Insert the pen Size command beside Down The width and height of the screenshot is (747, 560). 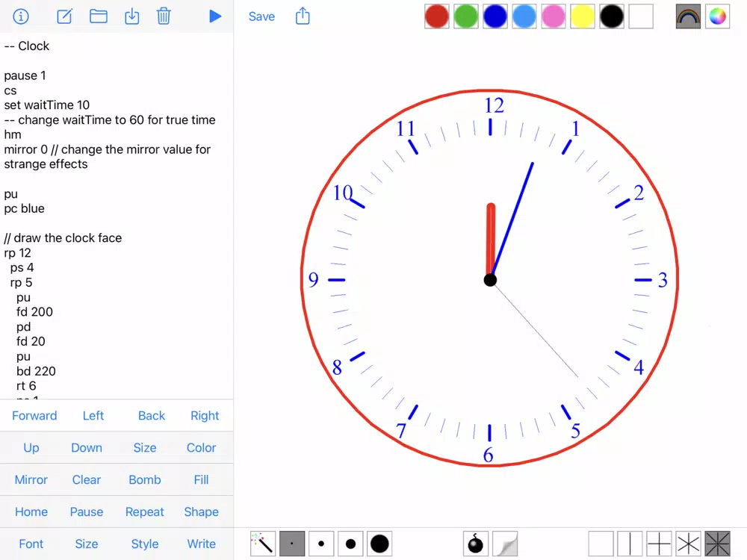click(x=145, y=447)
